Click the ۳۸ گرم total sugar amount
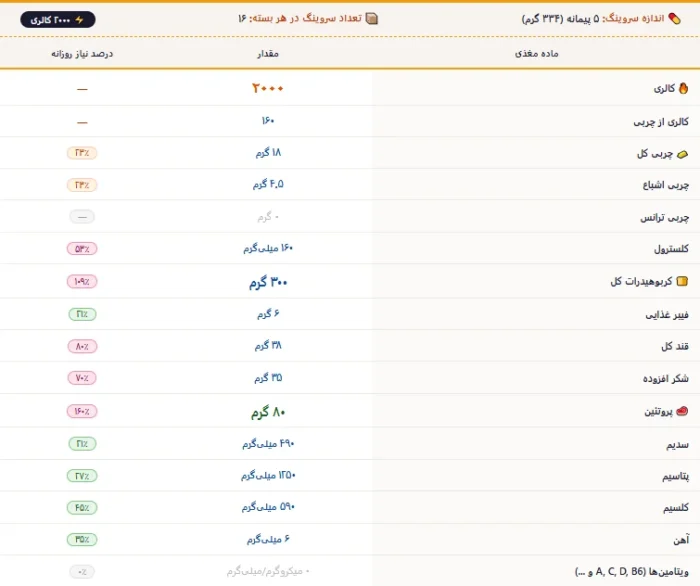 268,345
